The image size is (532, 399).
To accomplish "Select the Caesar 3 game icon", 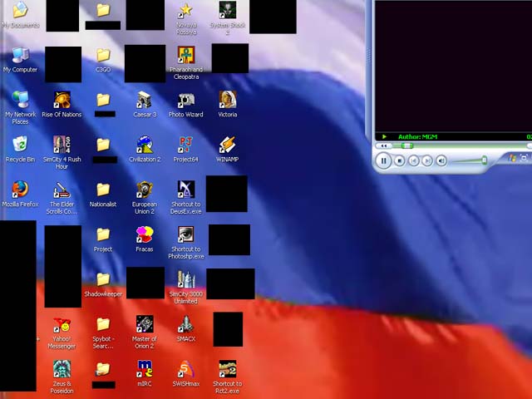I will click(145, 101).
